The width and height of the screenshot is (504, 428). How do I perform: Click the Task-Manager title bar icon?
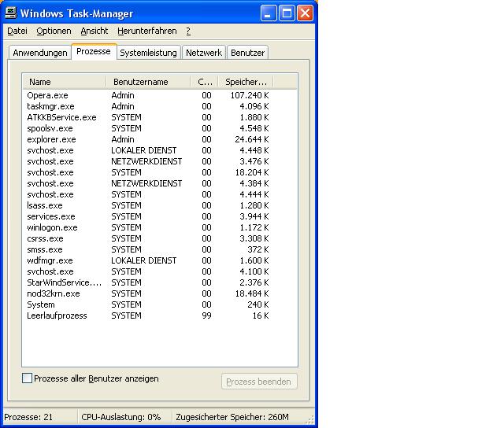pyautogui.click(x=11, y=13)
